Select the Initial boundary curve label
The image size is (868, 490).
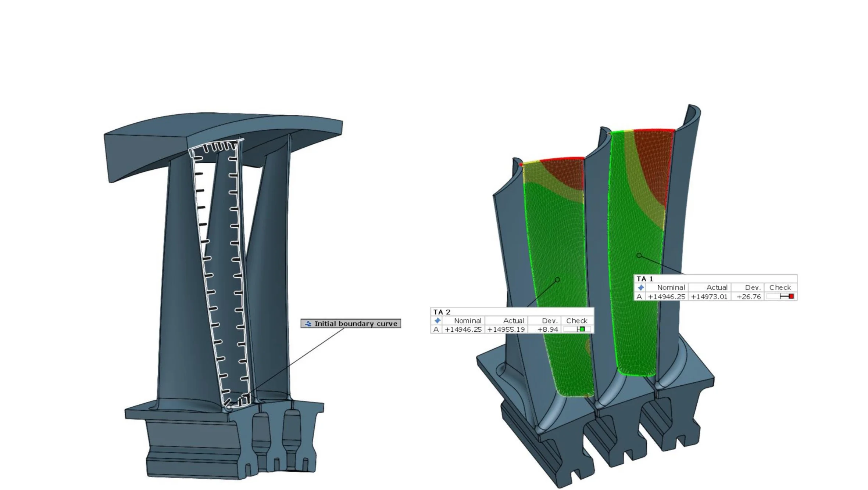pos(355,324)
